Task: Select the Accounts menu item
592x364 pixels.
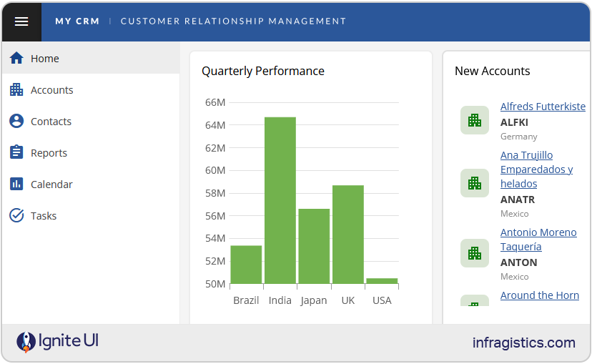Action: (52, 90)
